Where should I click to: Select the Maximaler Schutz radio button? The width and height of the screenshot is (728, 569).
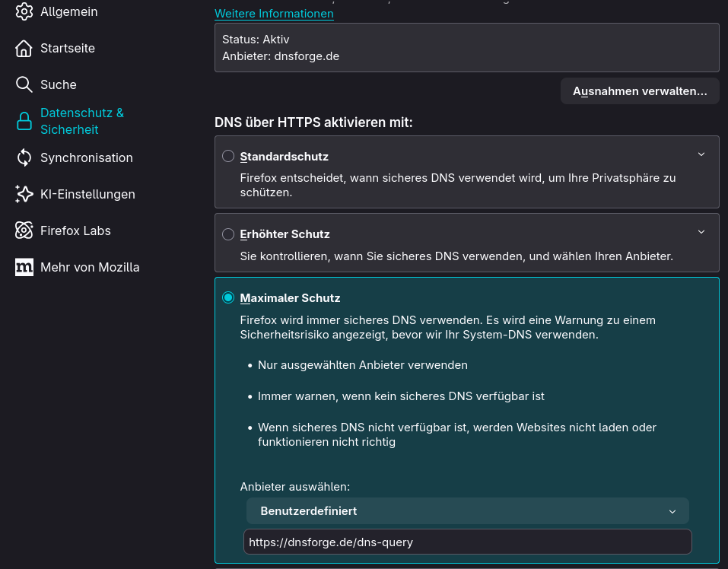click(x=228, y=297)
